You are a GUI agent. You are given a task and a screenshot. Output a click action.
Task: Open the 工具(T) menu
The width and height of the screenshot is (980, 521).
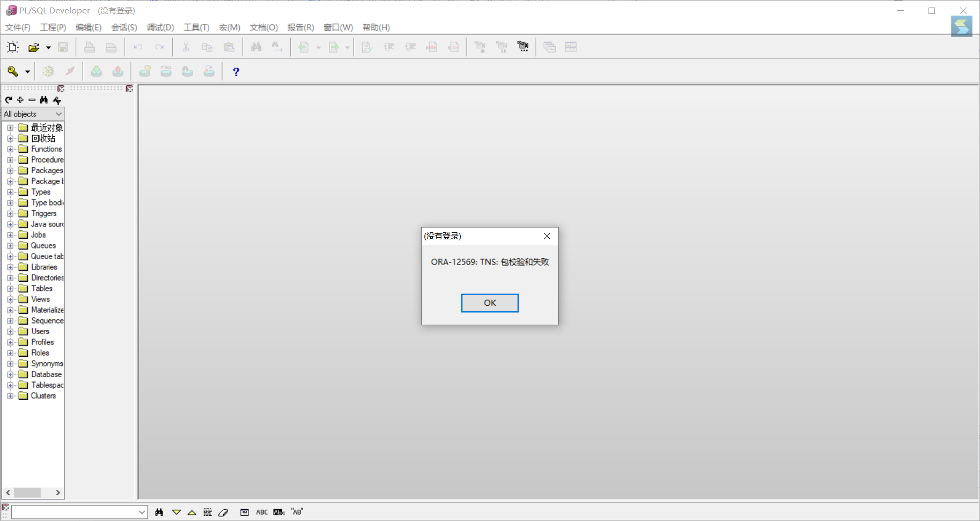coord(196,27)
